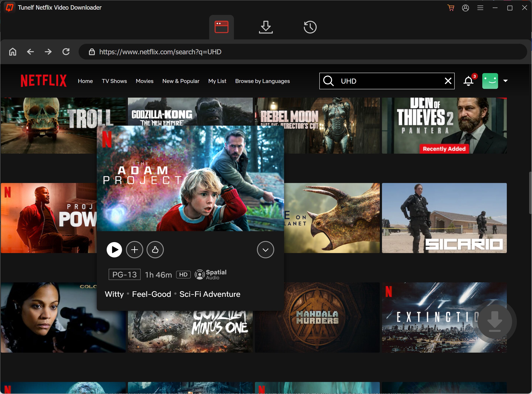Click the search magnifier icon

328,81
